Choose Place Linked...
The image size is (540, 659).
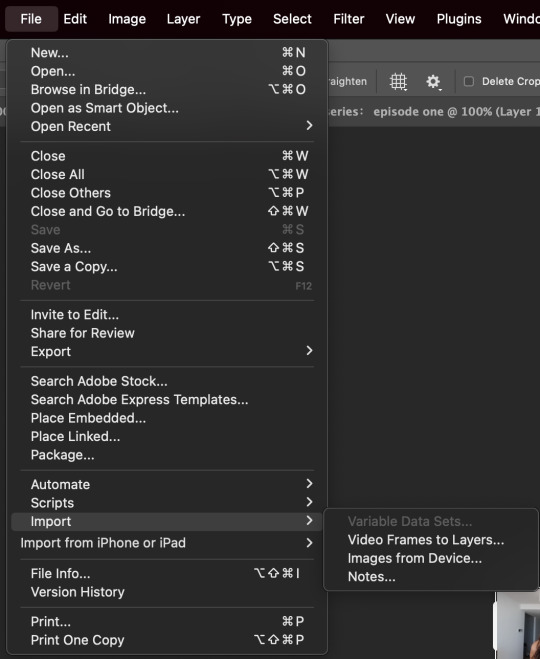pos(167,437)
